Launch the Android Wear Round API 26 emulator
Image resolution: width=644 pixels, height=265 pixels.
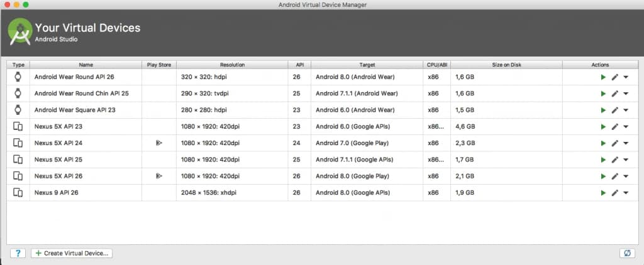[603, 77]
